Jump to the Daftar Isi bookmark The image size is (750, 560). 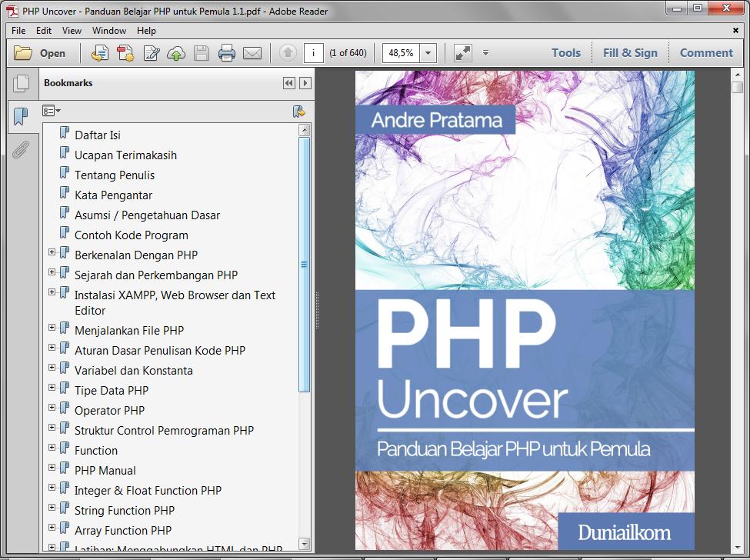[x=98, y=135]
